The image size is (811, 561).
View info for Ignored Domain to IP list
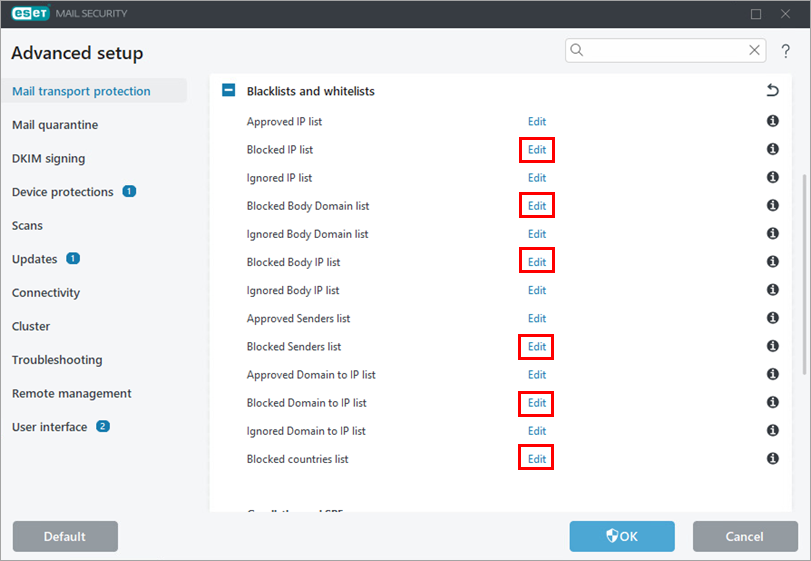point(772,430)
